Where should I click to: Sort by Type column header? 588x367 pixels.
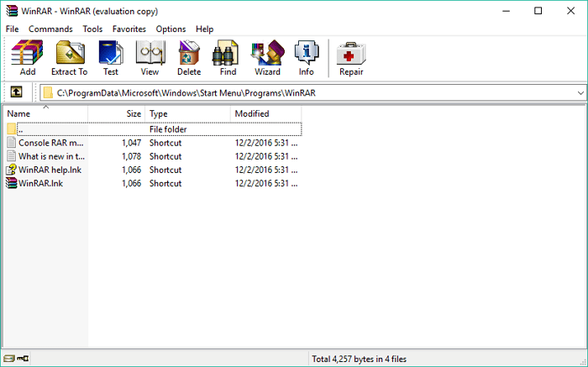point(188,113)
